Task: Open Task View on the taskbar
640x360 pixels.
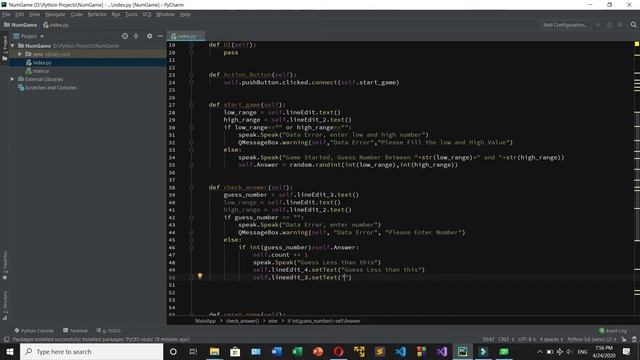Action: [x=193, y=351]
